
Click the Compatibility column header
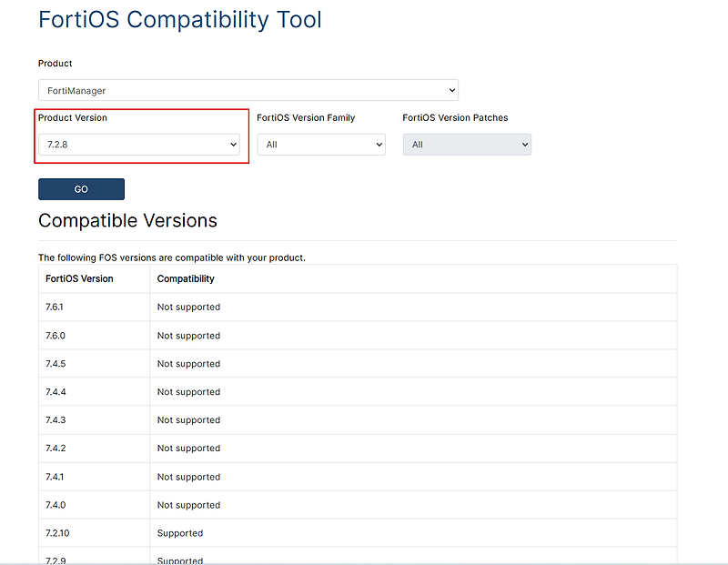tap(185, 278)
